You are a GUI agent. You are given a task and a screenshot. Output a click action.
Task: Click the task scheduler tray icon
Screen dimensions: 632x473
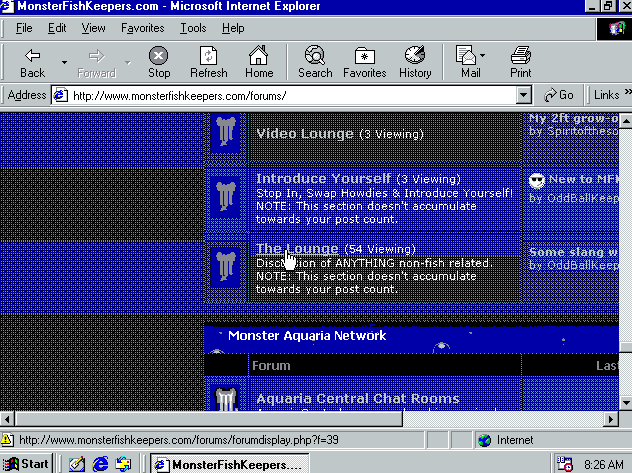[x=564, y=464]
